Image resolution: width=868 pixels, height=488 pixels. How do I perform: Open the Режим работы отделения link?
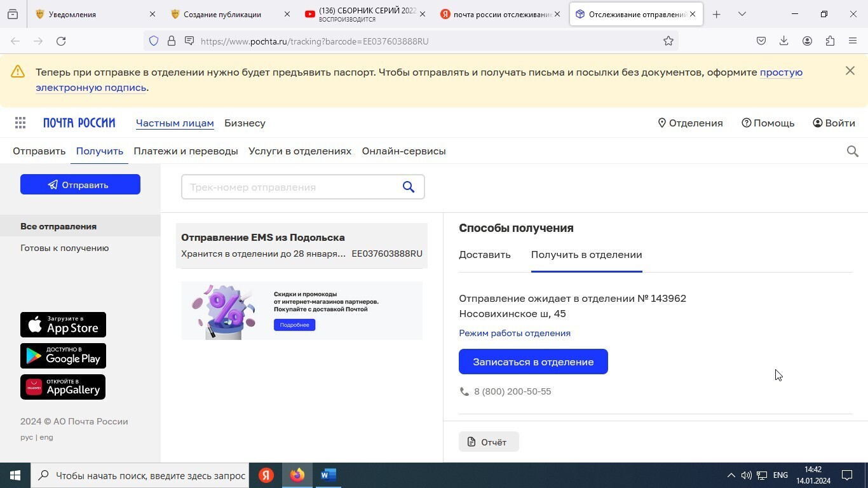tap(515, 333)
